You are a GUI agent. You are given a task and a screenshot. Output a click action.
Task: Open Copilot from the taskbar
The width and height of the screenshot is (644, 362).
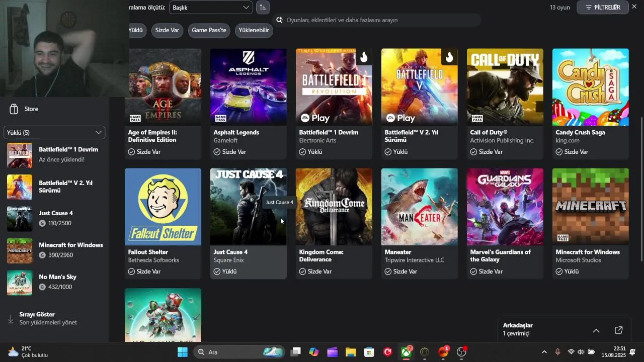click(314, 352)
